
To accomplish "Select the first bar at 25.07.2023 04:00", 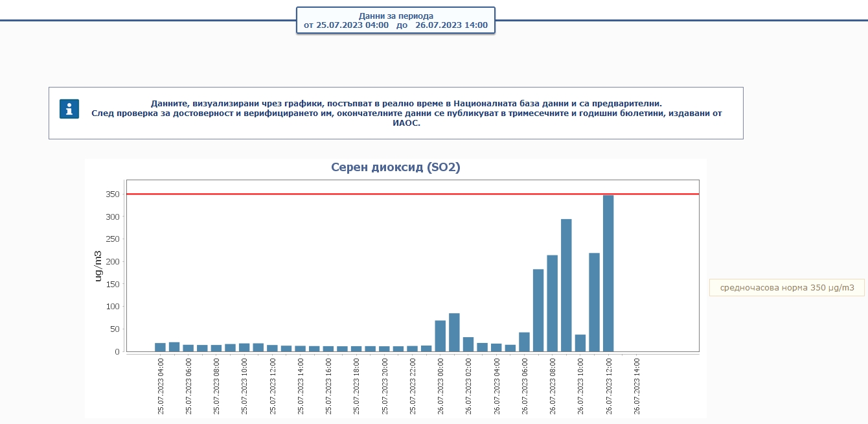I will pos(160,347).
